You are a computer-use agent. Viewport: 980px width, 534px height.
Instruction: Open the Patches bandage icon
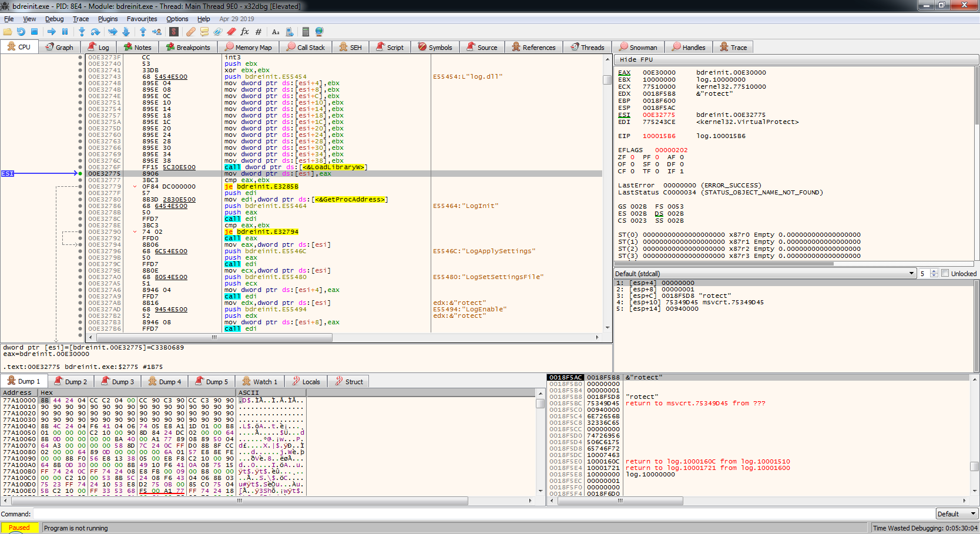point(191,32)
